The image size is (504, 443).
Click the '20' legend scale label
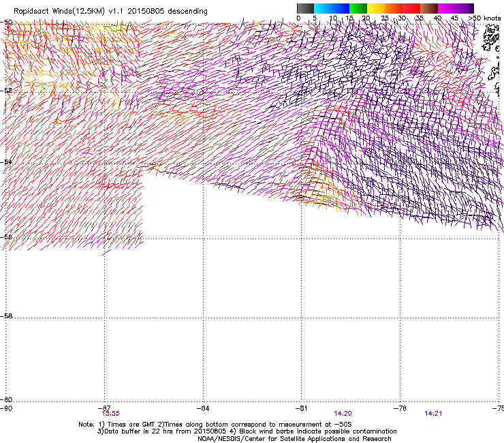pyautogui.click(x=366, y=18)
